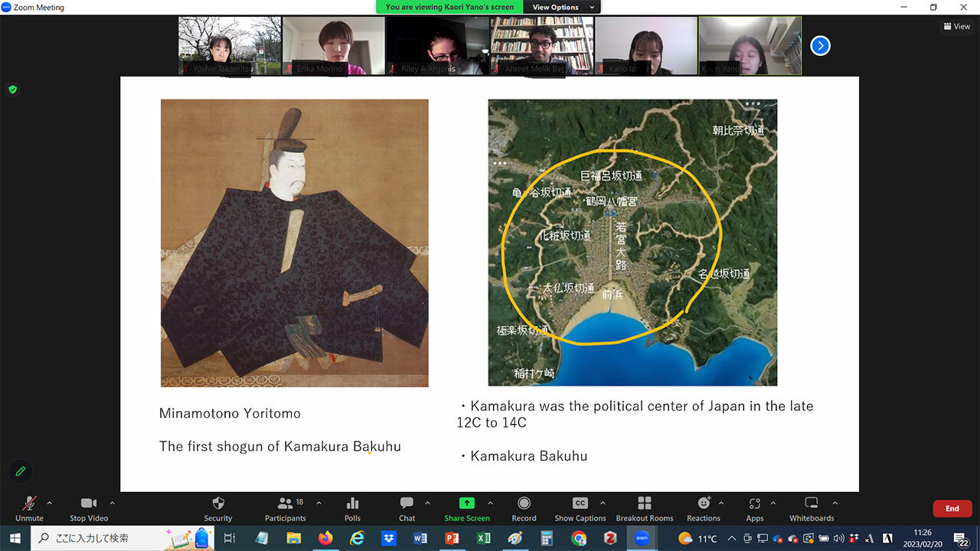Open Dropbox from the taskbar
980x551 pixels.
pyautogui.click(x=388, y=538)
